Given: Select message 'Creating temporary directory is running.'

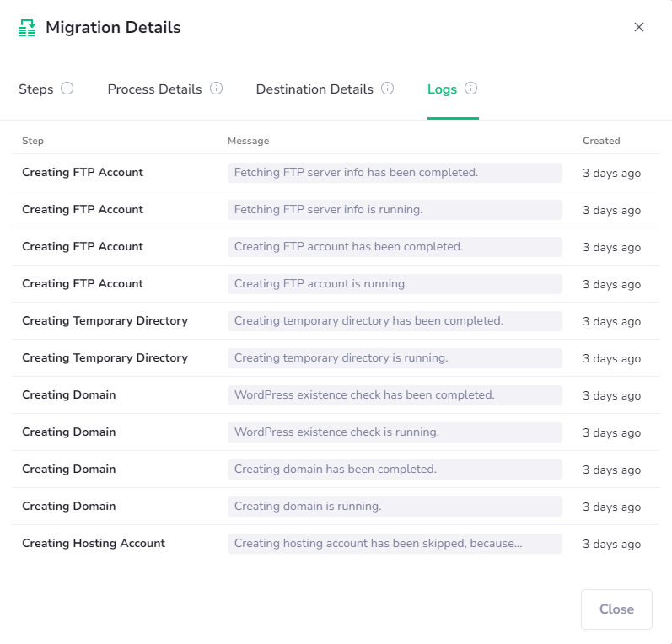Looking at the screenshot, I should point(395,358).
